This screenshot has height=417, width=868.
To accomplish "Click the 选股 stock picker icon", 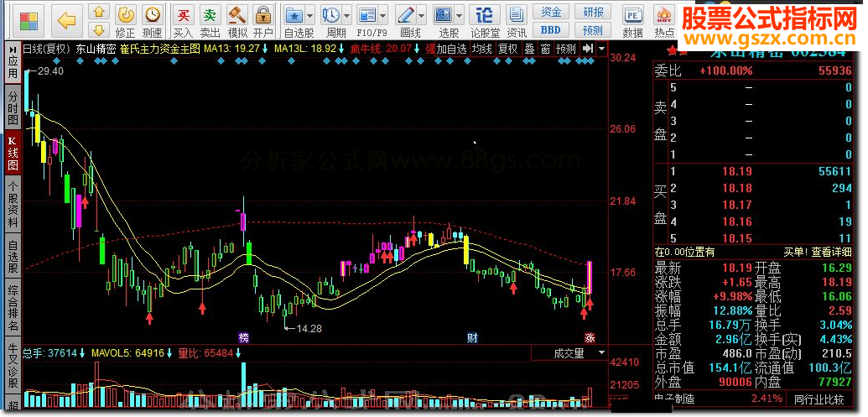I will (444, 15).
